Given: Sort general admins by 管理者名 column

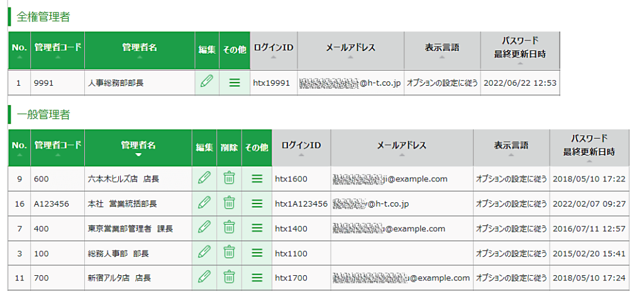Looking at the screenshot, I should [x=138, y=148].
